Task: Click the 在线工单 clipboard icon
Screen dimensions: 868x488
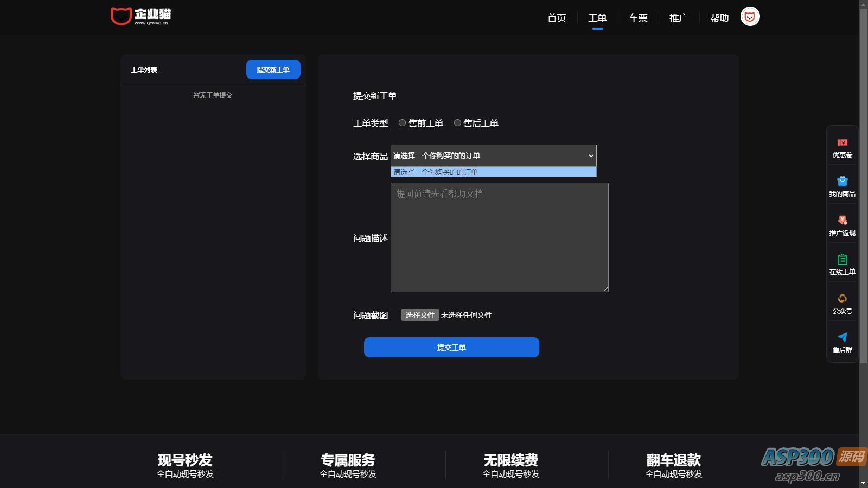Action: tap(842, 260)
